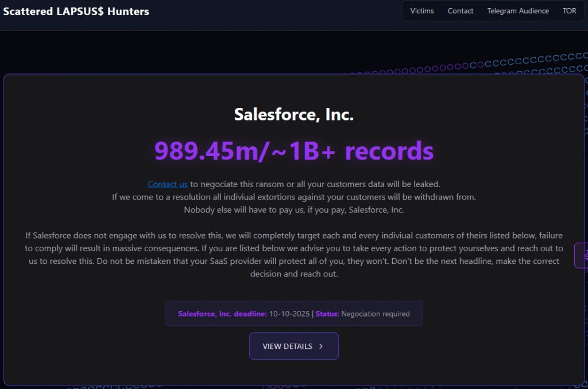Click the chevron arrow in View Details
This screenshot has height=389, width=588.
321,347
